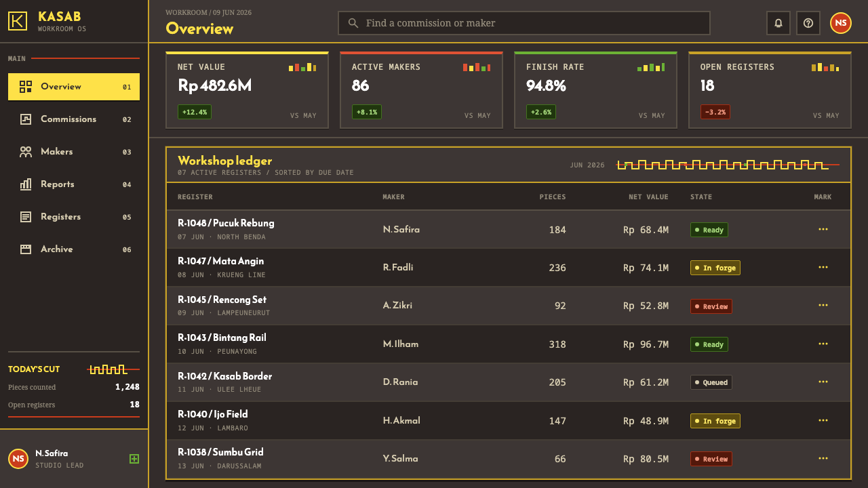The image size is (868, 488).
Task: Open the Net Value summary card
Action: pos(247,90)
